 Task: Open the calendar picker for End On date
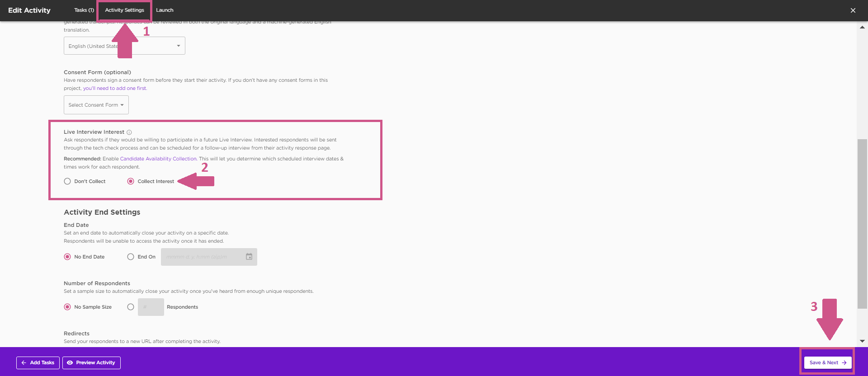(x=249, y=257)
